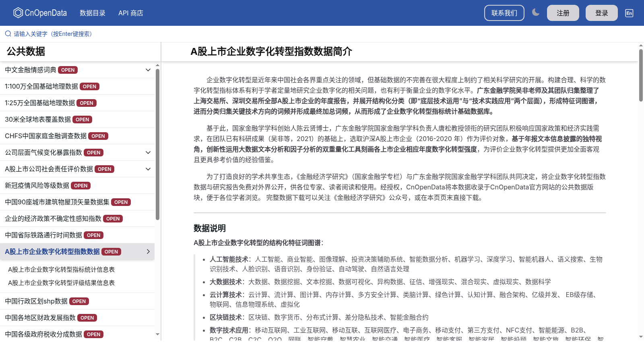Viewport: 644px width, 347px height.
Task: Toggle dark mode moon icon
Action: (536, 12)
